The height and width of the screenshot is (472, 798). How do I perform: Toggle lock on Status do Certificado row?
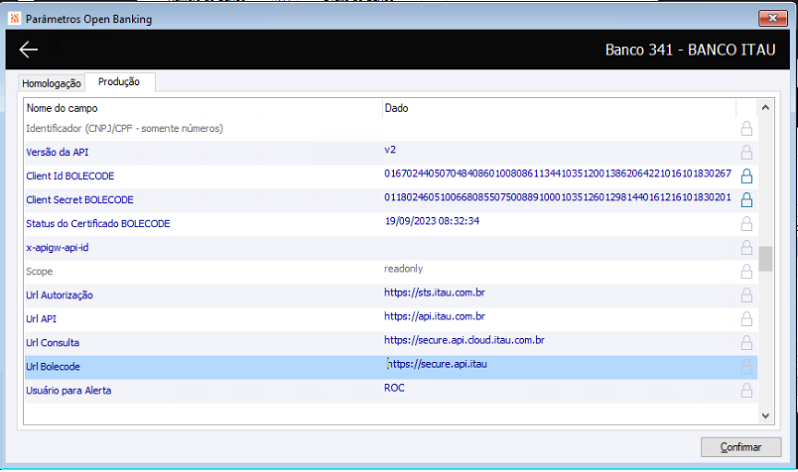click(x=746, y=224)
